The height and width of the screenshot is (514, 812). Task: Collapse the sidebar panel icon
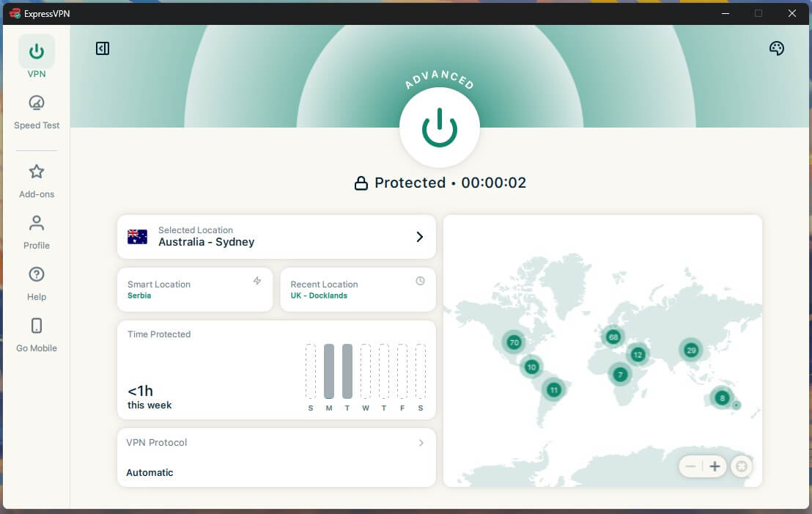click(103, 48)
